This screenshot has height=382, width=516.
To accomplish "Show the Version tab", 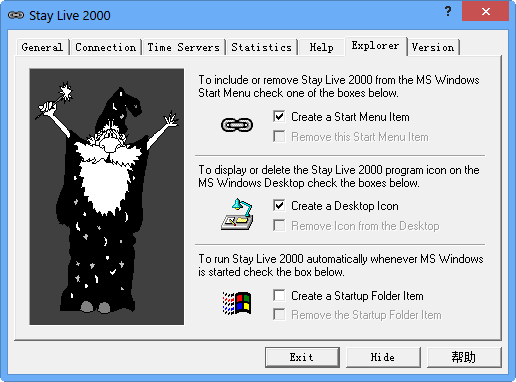I will coord(433,47).
